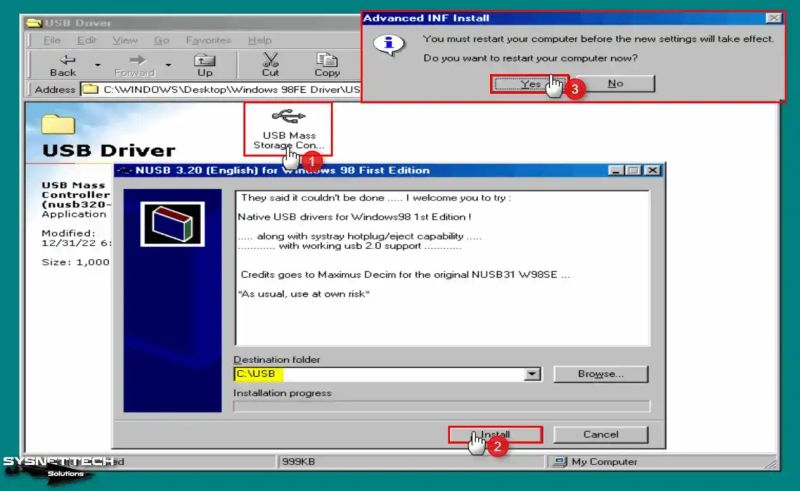Viewport: 800px width, 491px height.
Task: Click the yellow folder icon above USB Driver heading
Action: [58, 124]
